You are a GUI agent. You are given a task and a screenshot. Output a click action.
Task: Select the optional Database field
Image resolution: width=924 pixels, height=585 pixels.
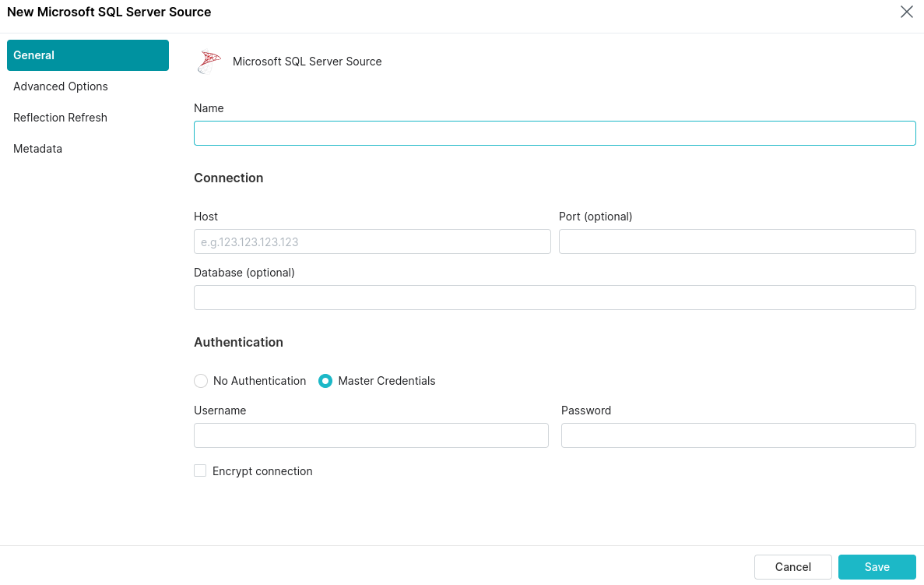(x=554, y=298)
